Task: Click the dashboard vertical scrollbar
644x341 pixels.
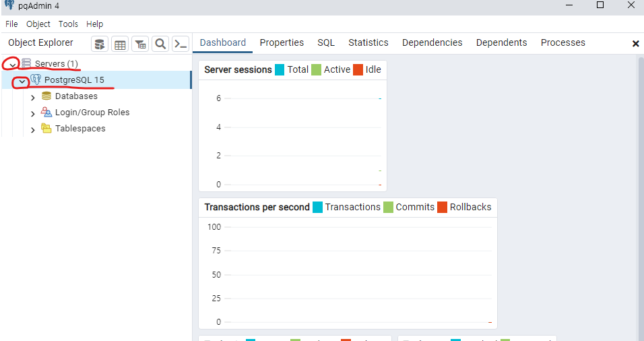Action: click(x=641, y=199)
